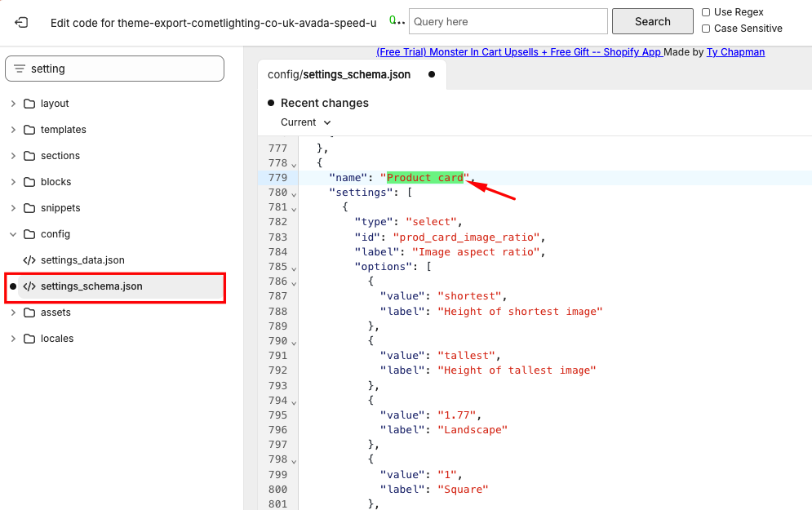Enable the Case Sensitive checkbox
The width and height of the screenshot is (812, 510).
click(x=706, y=29)
